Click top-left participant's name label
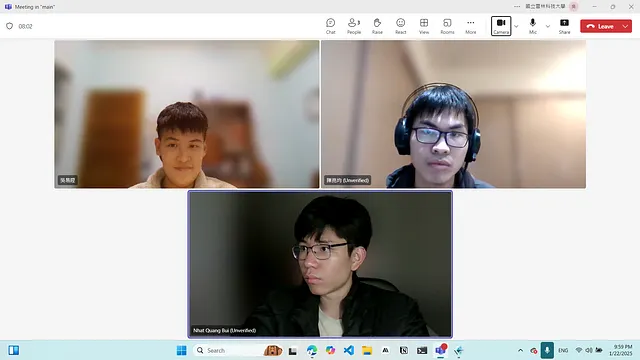 67,180
